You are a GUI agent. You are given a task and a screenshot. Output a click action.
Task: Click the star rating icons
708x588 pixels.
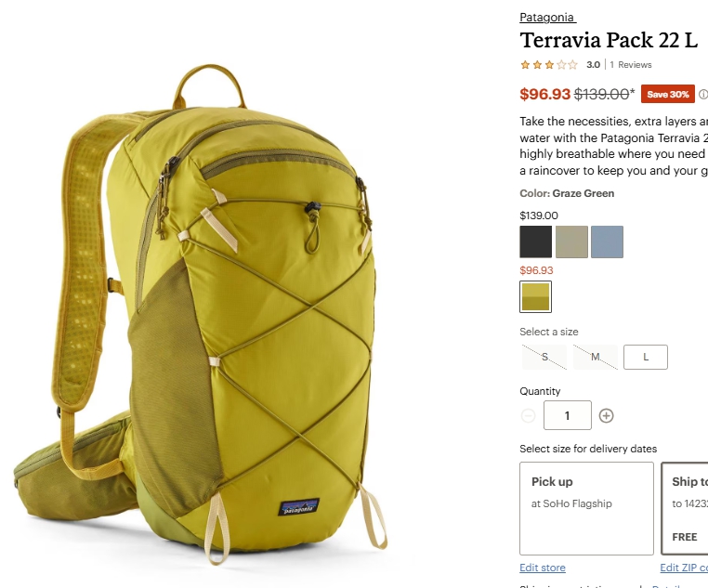coord(548,64)
